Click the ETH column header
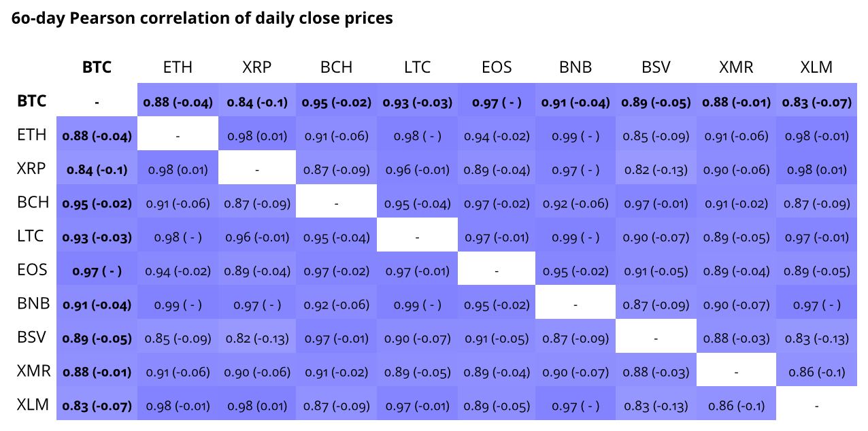 pos(178,67)
